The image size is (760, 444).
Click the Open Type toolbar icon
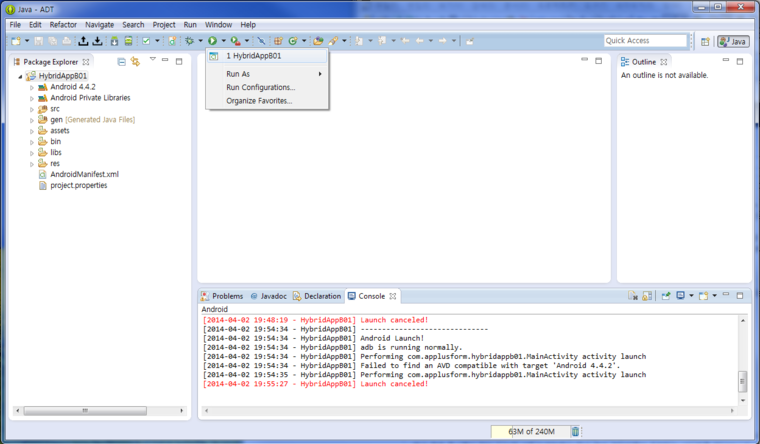click(318, 41)
